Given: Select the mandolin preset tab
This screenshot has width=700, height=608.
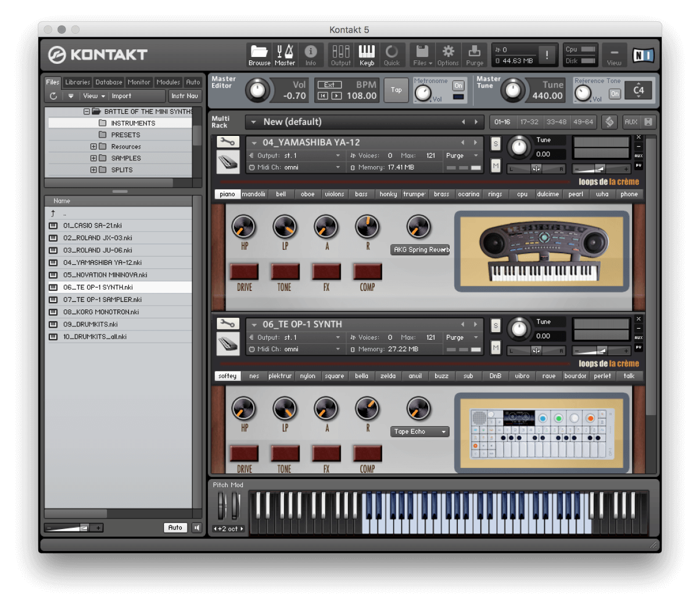Looking at the screenshot, I should point(254,194).
